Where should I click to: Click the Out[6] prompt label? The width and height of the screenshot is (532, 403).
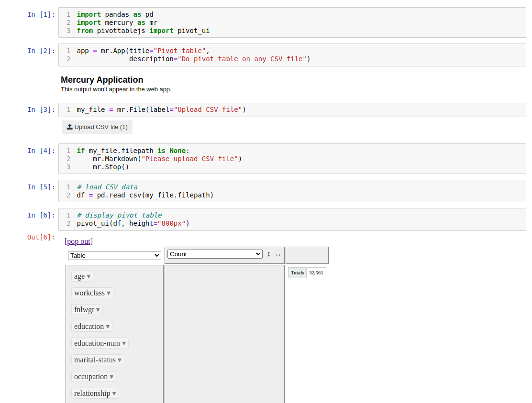point(41,237)
